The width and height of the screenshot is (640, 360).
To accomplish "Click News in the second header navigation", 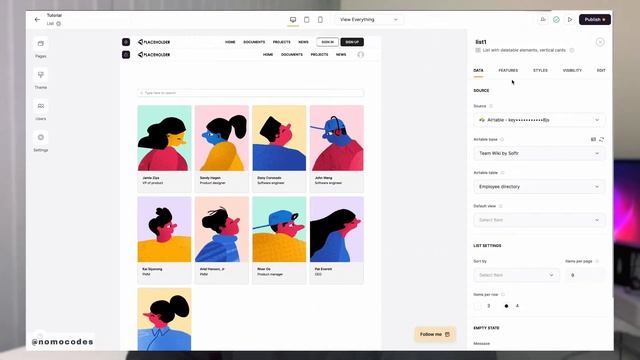I will pyautogui.click(x=341, y=55).
